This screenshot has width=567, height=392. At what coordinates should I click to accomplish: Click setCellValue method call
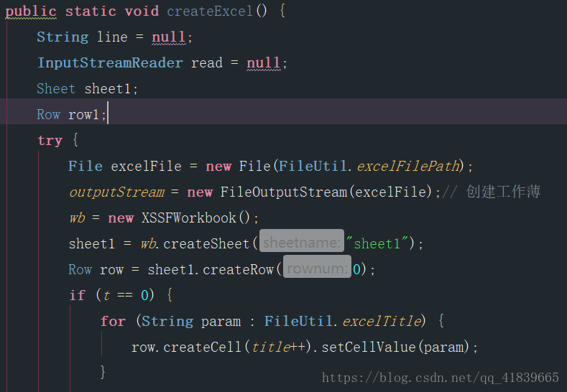pyautogui.click(x=369, y=347)
